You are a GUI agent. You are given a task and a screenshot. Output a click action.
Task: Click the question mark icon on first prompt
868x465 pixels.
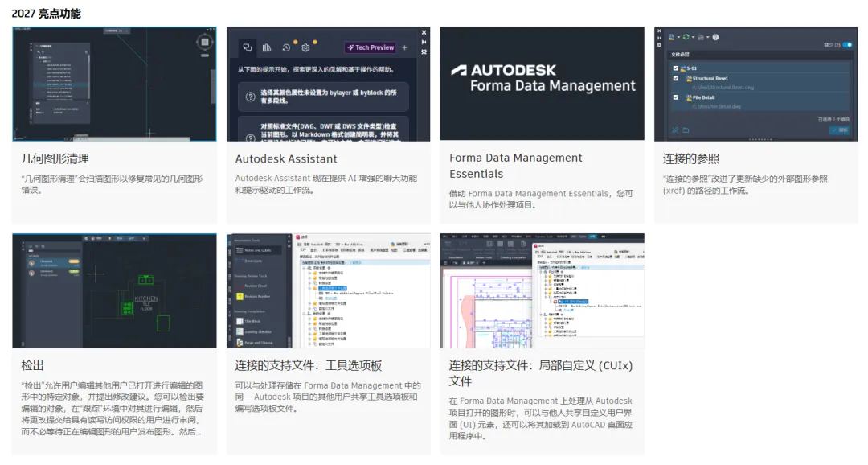[x=250, y=97]
